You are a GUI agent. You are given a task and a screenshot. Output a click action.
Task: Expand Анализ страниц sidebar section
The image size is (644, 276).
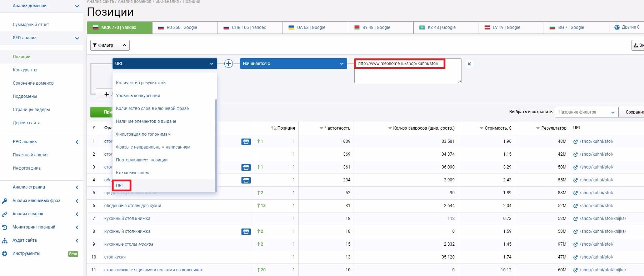click(77, 187)
